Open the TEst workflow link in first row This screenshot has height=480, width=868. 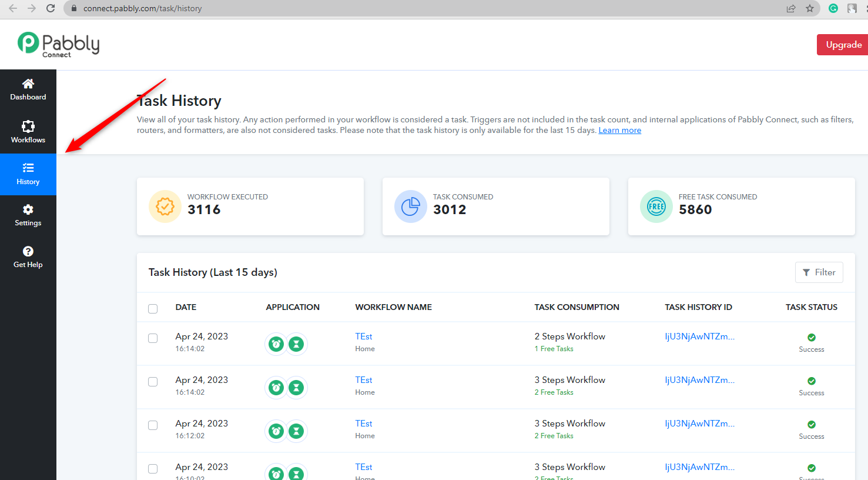(x=364, y=336)
